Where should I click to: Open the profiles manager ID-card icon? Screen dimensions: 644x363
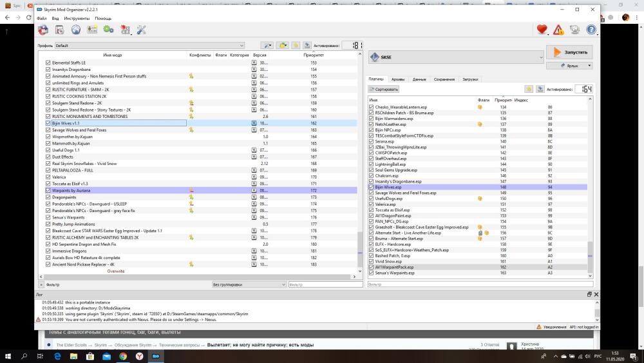(92, 30)
